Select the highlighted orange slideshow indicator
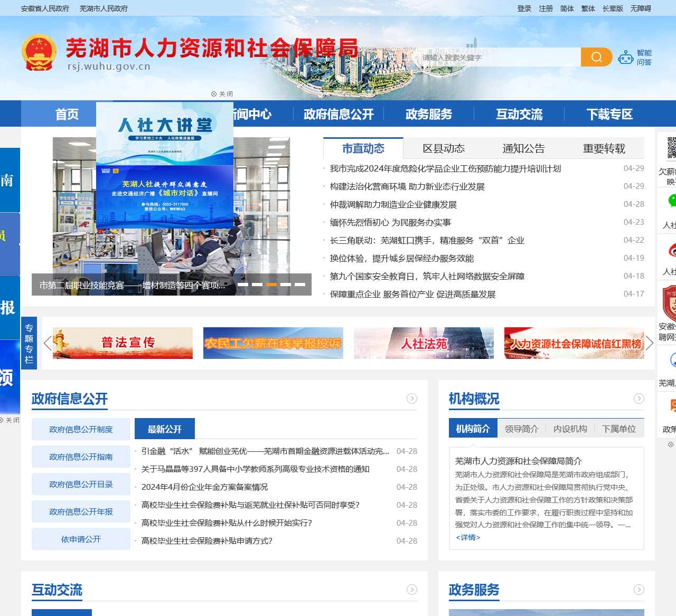 [x=271, y=285]
